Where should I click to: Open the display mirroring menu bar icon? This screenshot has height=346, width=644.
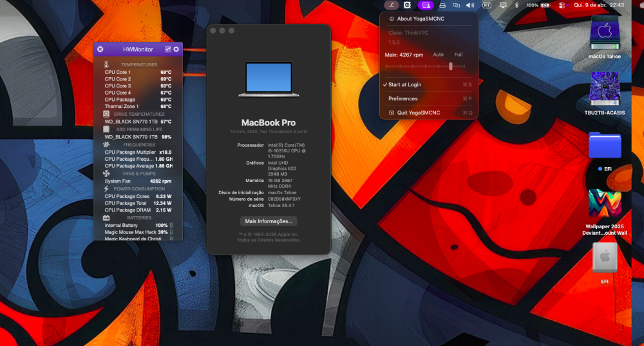(457, 5)
